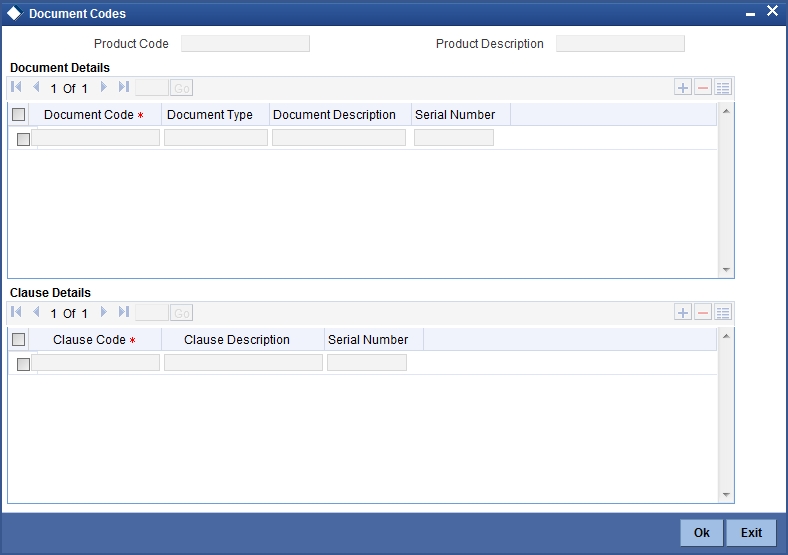Confirm with the Ok button
Screen dimensions: 788x555
click(702, 532)
